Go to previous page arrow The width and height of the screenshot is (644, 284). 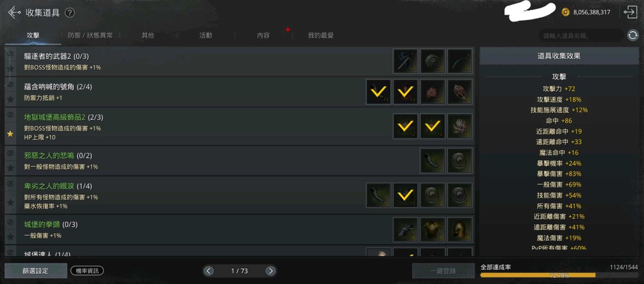pos(209,271)
